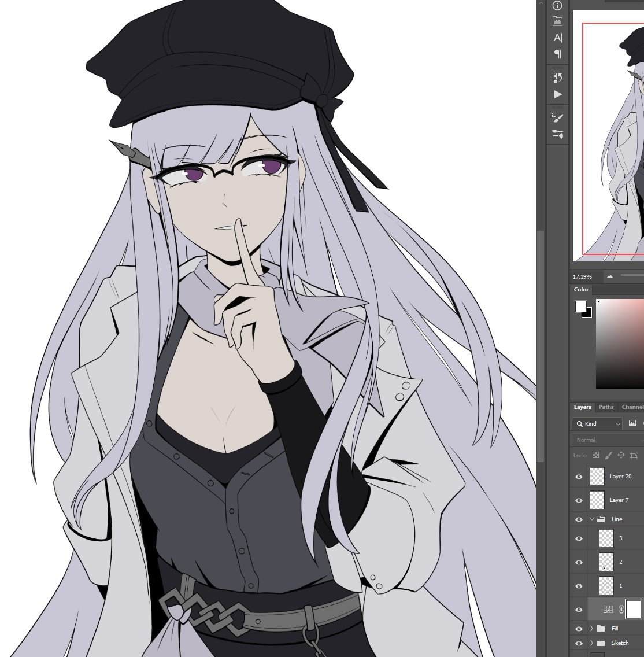Image resolution: width=644 pixels, height=657 pixels.
Task: Click the white Curves layer mask thumbnail
Action: click(634, 609)
